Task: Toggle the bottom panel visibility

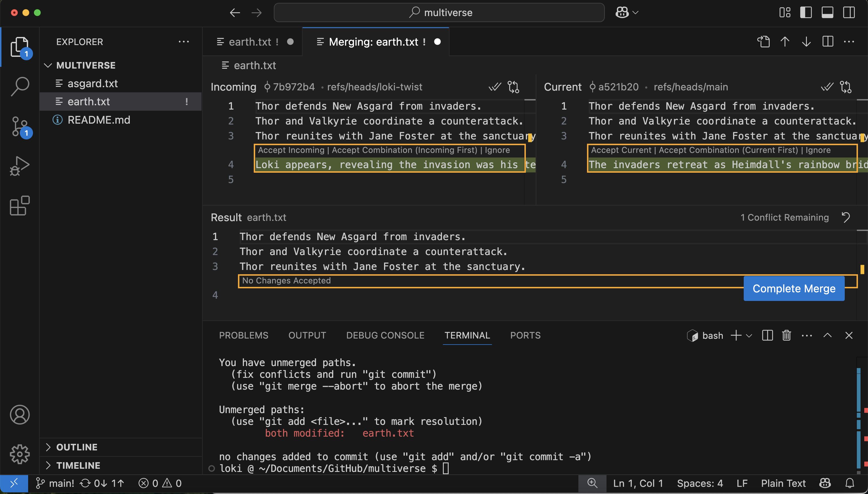Action: pos(827,13)
